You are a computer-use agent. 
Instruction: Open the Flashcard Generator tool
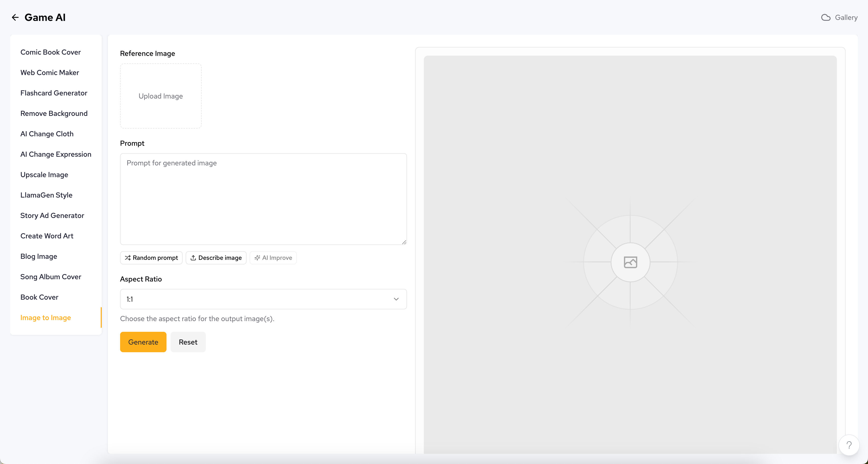tap(54, 93)
